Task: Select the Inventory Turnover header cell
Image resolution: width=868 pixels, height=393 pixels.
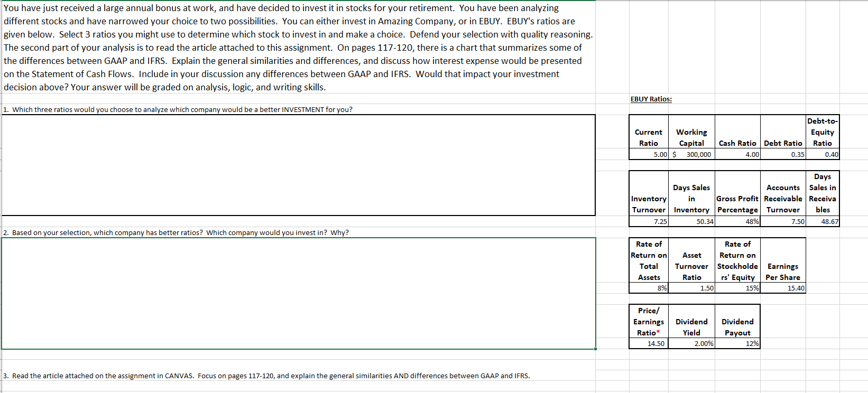Action: [x=649, y=193]
